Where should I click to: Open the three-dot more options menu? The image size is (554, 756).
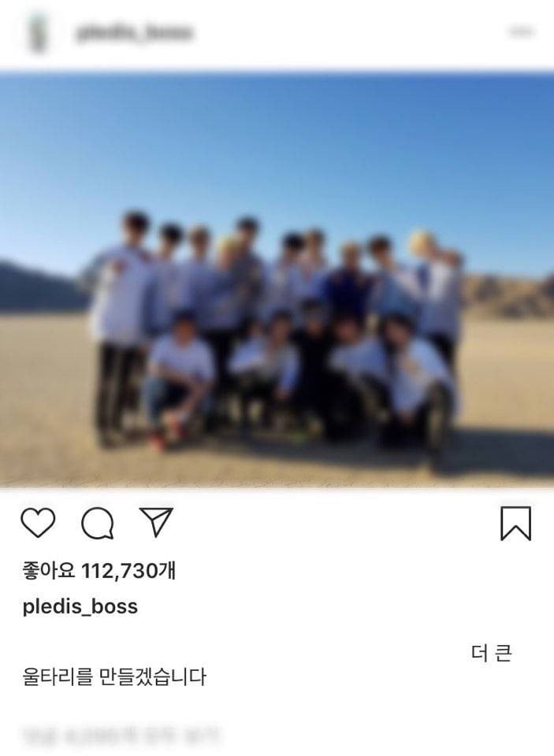coord(521,31)
